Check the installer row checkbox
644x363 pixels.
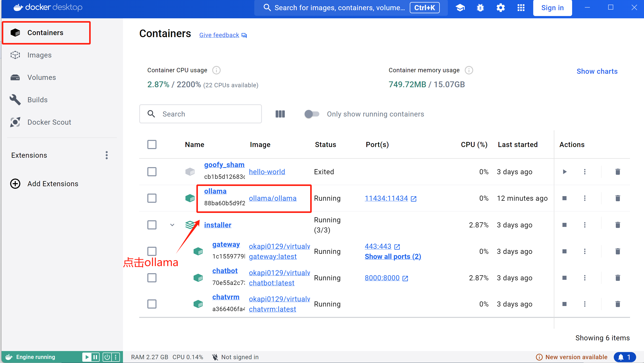[x=152, y=225]
